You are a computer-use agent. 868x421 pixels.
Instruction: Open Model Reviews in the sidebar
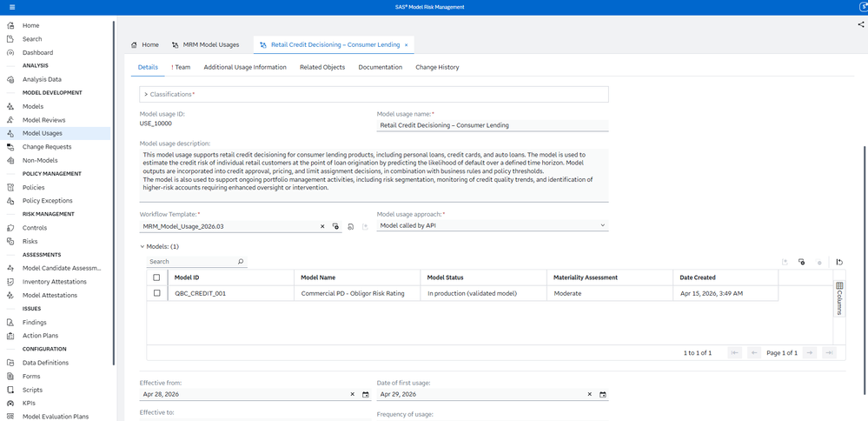pyautogui.click(x=43, y=120)
